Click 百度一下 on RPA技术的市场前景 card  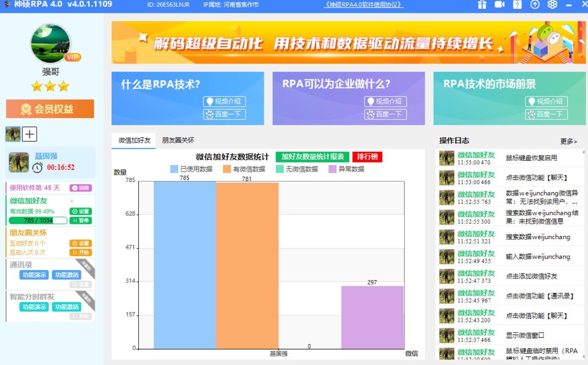[547, 114]
